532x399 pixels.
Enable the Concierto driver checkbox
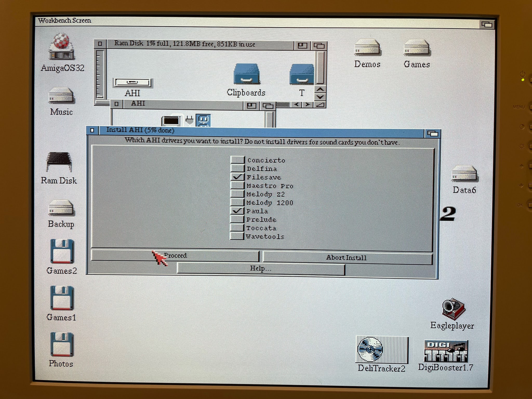237,160
